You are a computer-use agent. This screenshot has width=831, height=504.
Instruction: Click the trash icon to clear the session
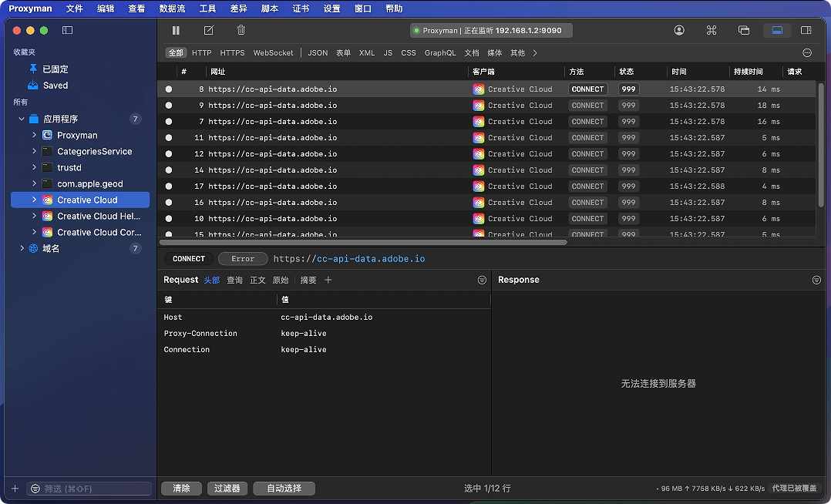coord(241,30)
